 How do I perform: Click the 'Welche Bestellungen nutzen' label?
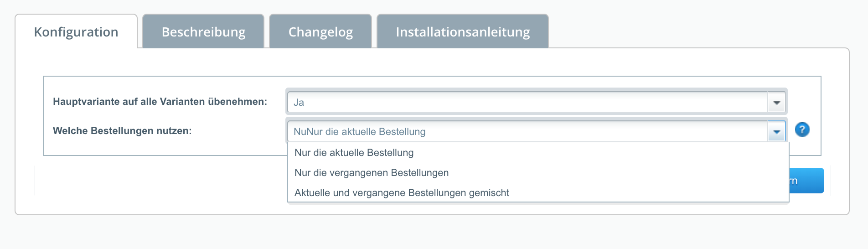(122, 131)
